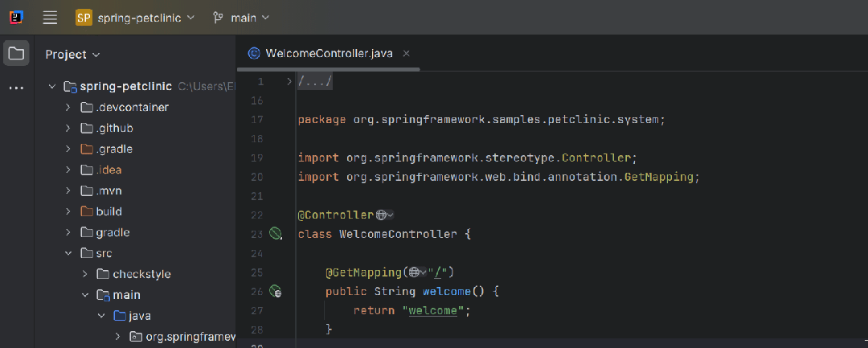Screen dimensions: 868x348
Task: Open the globe URL icon after @Controller
Action: (x=384, y=215)
